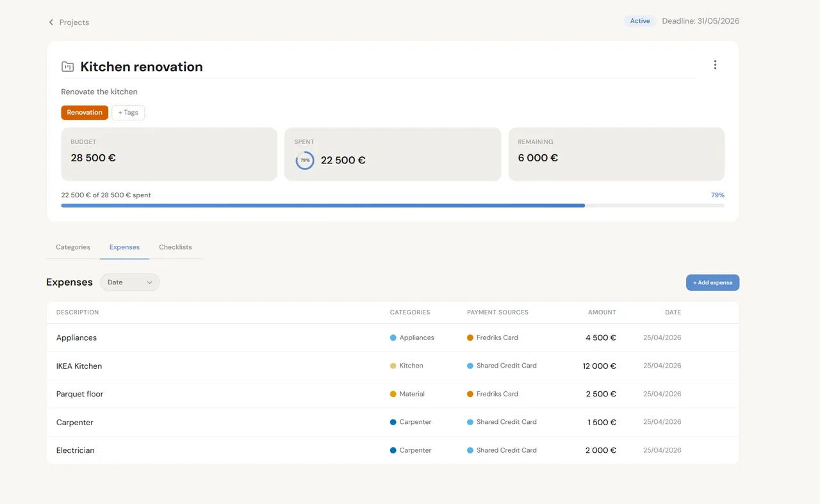820x504 pixels.
Task: Click the Active status badge
Action: [640, 21]
